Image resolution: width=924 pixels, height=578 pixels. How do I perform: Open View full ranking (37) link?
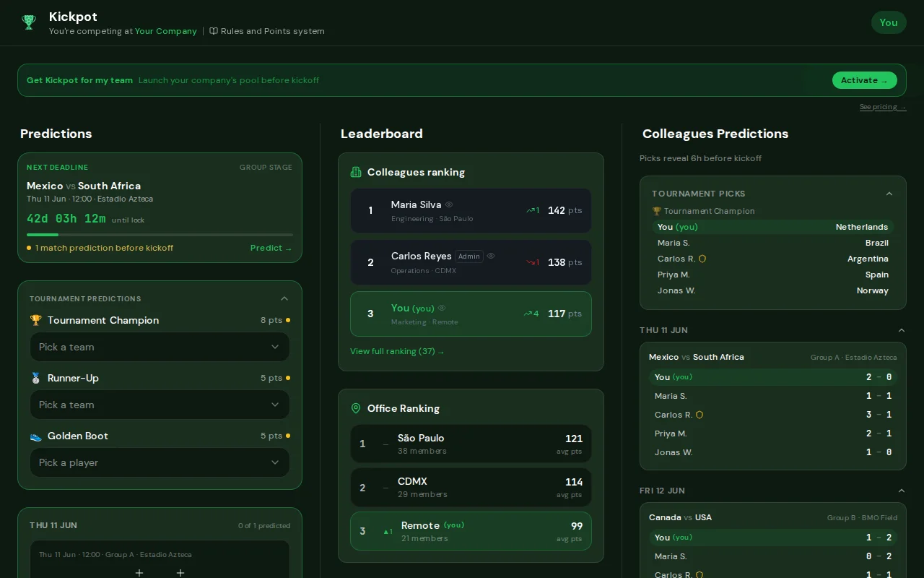click(x=397, y=351)
